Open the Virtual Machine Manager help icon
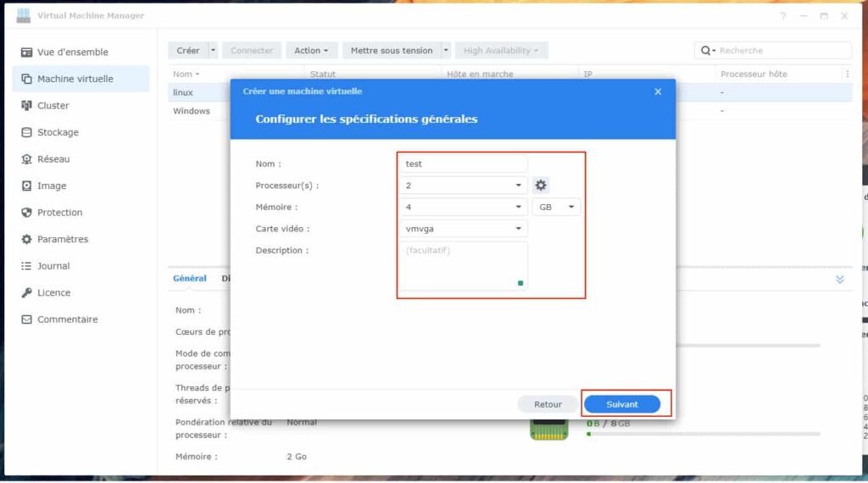 tap(783, 16)
